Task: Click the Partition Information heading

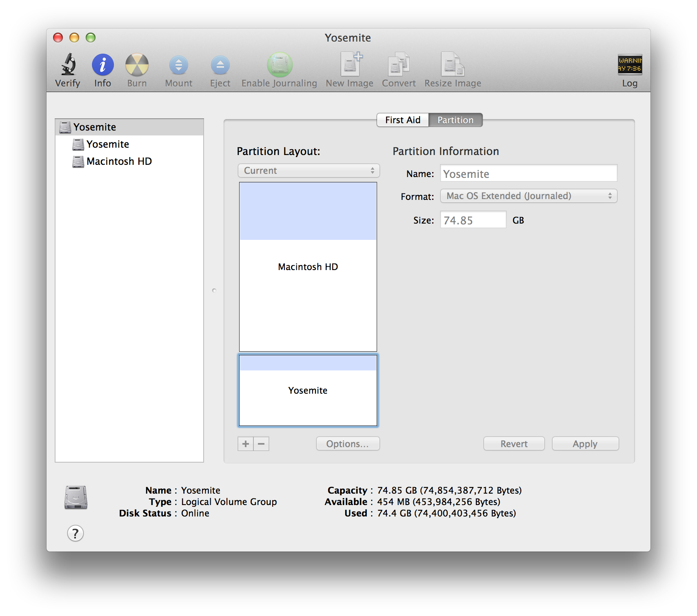Action: (x=446, y=151)
